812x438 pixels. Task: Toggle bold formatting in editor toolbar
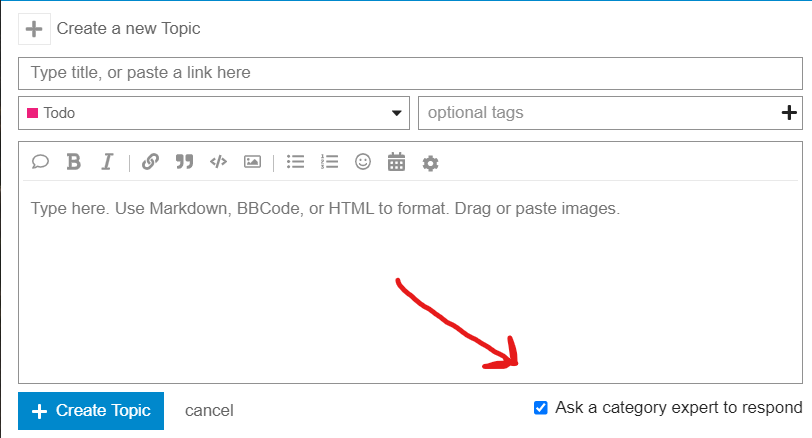pos(74,162)
